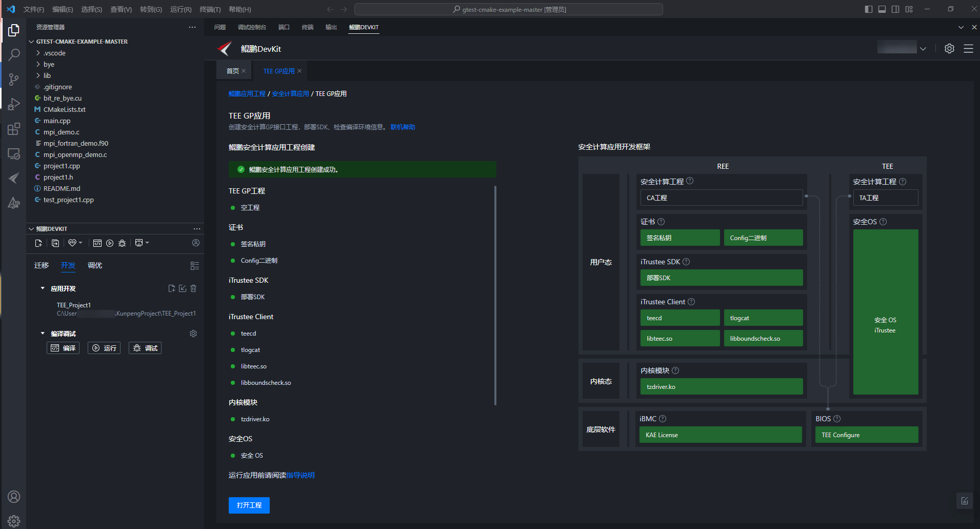Open the Search view in activity bar

tap(14, 54)
